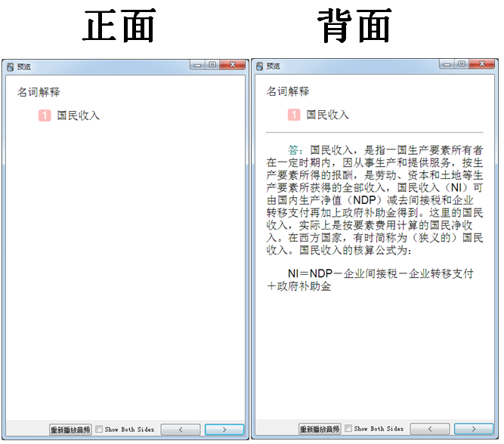Click the app icon in right window title bar

(x=260, y=66)
